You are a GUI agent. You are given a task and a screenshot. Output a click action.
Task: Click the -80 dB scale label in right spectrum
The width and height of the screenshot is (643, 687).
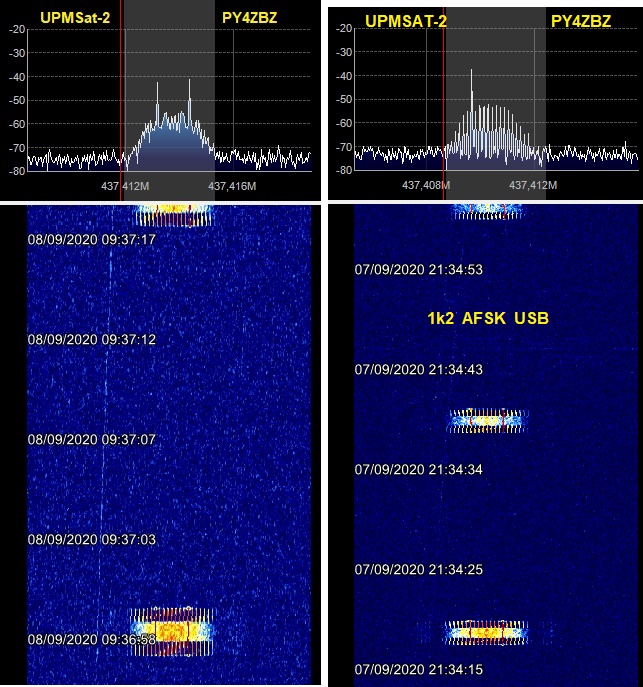344,170
